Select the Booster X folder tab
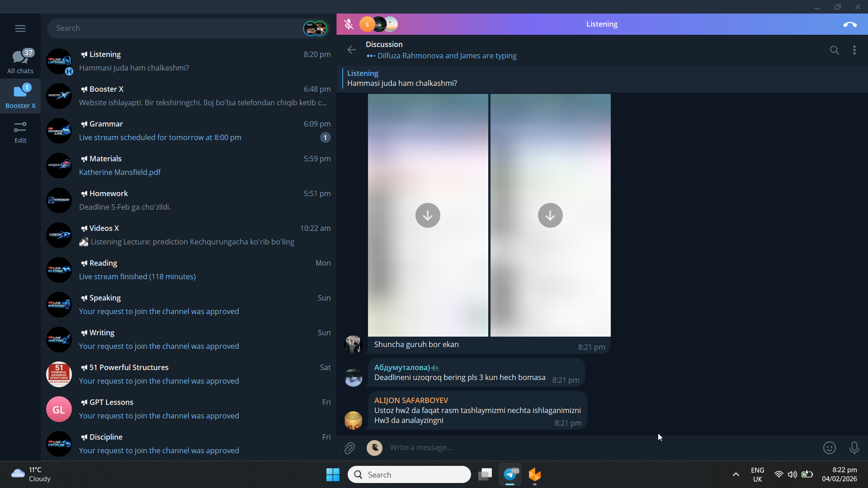The image size is (868, 488). 20,96
